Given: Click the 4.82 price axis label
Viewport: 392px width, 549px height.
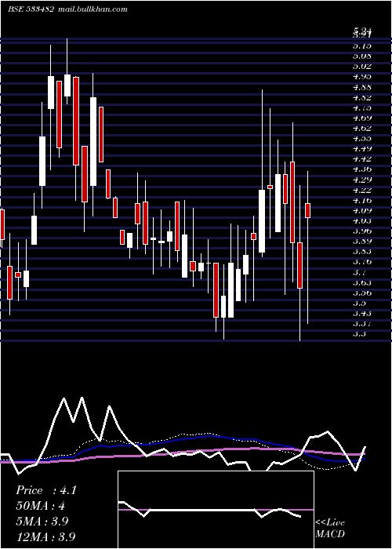Looking at the screenshot, I should pyautogui.click(x=362, y=98).
